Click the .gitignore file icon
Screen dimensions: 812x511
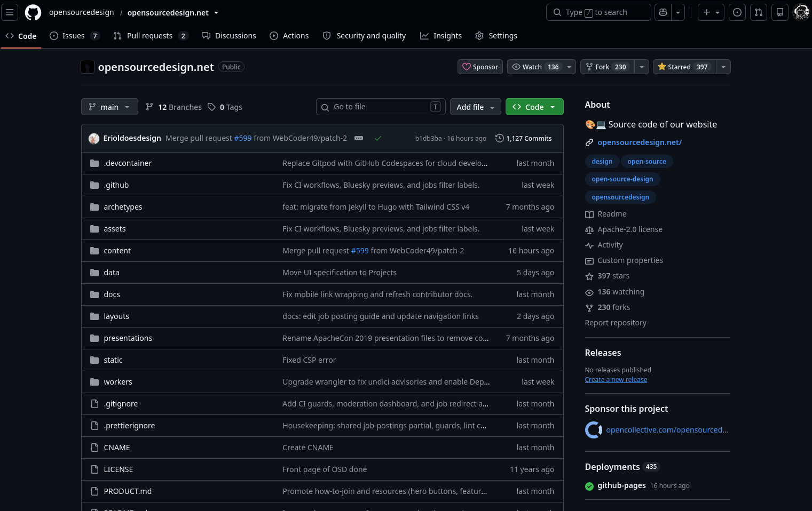pos(94,404)
